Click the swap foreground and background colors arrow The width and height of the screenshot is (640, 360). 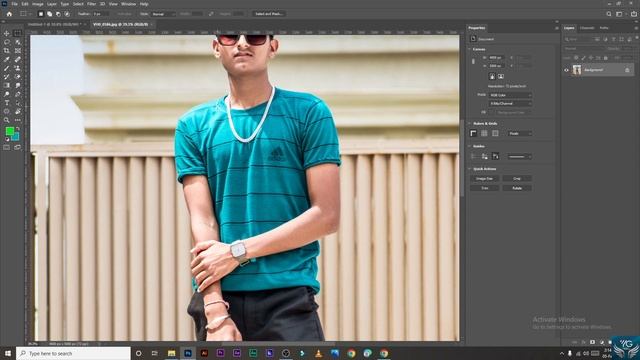pos(18,129)
